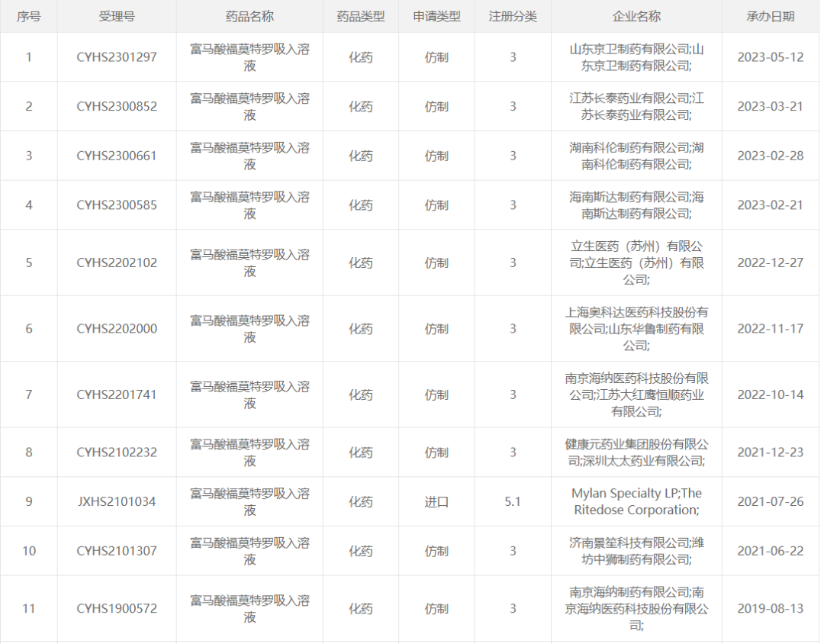Click company cell 南京海纳制药有限公司

636,609
